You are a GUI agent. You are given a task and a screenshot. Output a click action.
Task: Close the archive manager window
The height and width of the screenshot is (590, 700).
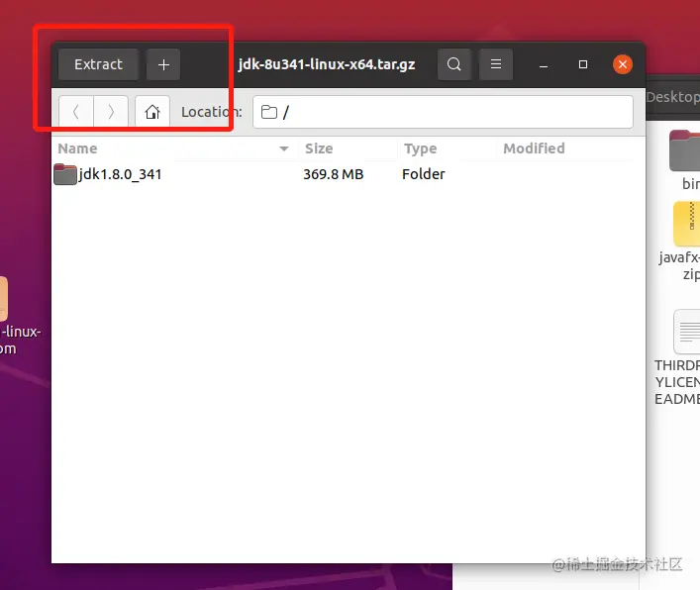pos(623,64)
